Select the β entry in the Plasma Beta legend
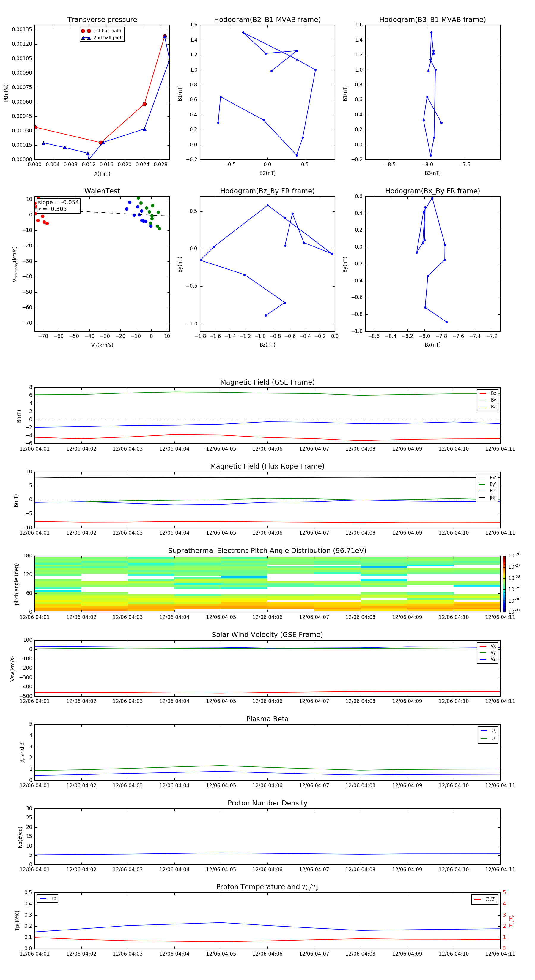535x980 pixels. 488,739
